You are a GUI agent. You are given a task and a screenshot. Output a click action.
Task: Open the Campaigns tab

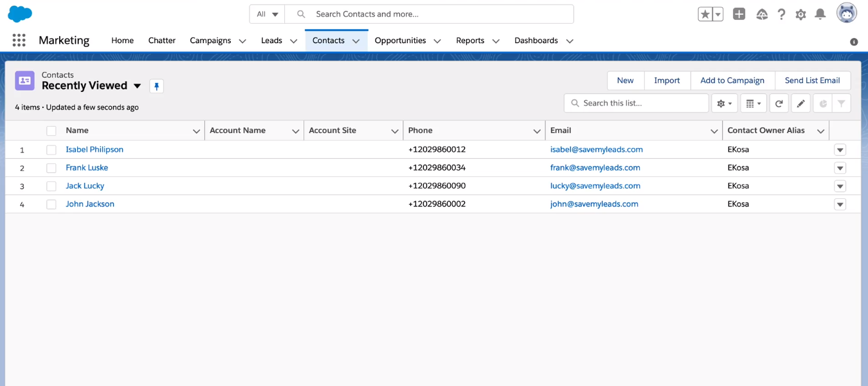click(x=210, y=41)
